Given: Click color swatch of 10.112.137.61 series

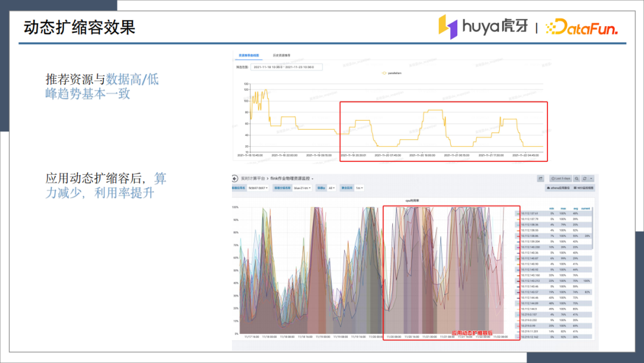Looking at the screenshot, I should point(518,214).
